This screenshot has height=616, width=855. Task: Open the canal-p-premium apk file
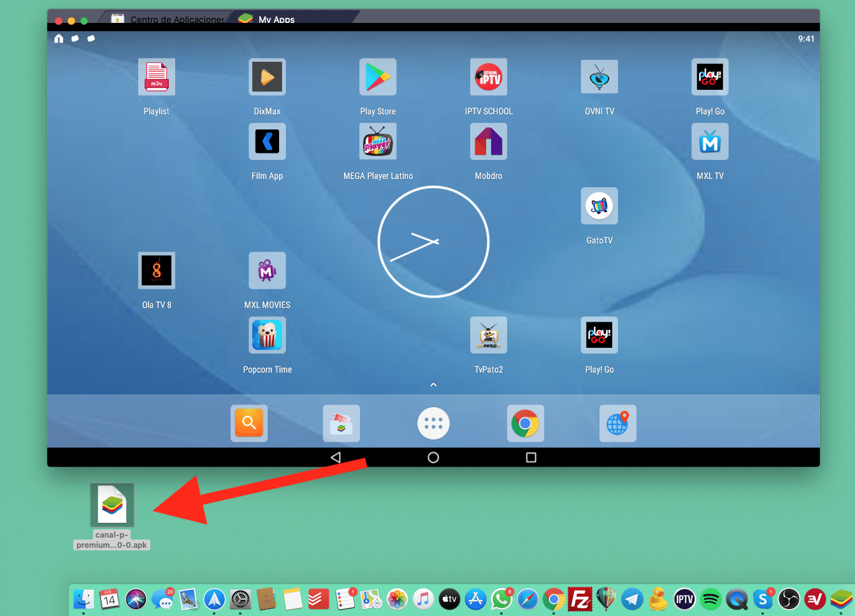112,503
